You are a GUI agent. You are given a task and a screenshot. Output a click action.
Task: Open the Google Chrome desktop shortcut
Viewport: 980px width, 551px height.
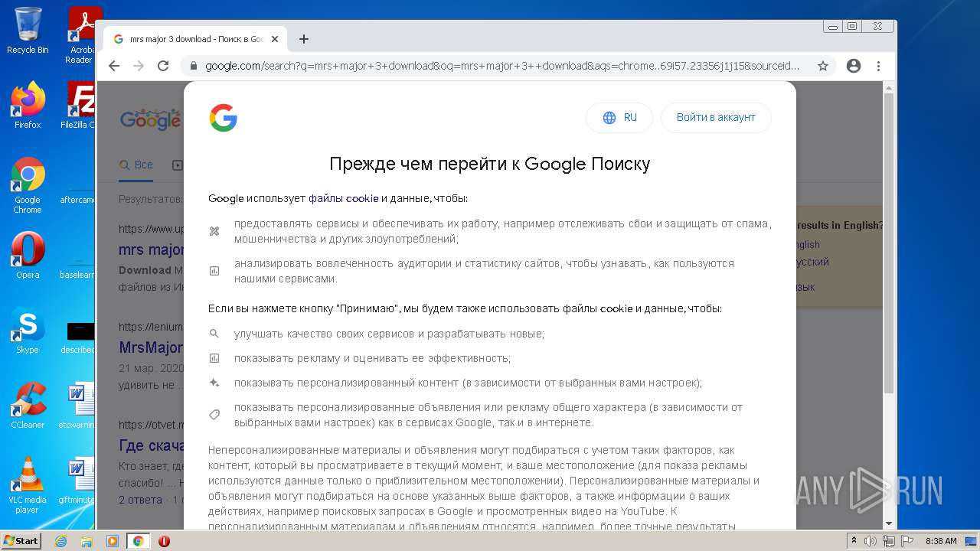[28, 185]
